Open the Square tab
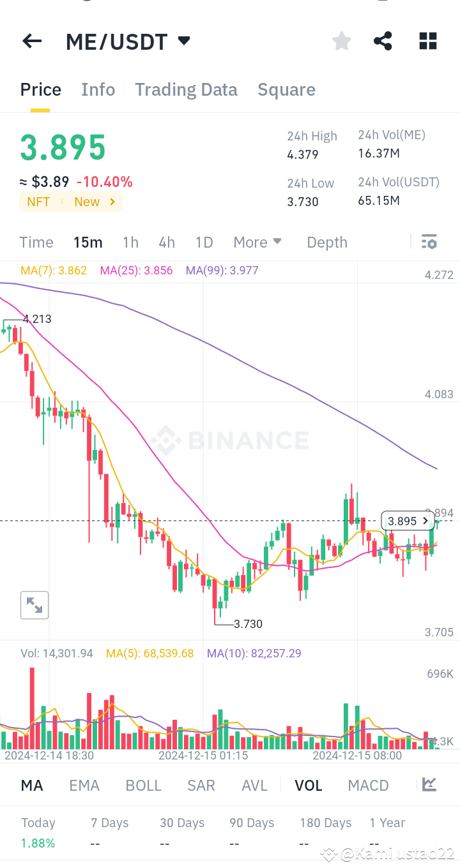 tap(286, 89)
